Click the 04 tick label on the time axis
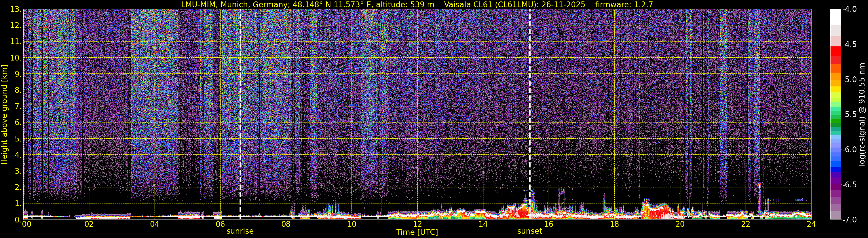The width and height of the screenshot is (868, 238). (154, 224)
